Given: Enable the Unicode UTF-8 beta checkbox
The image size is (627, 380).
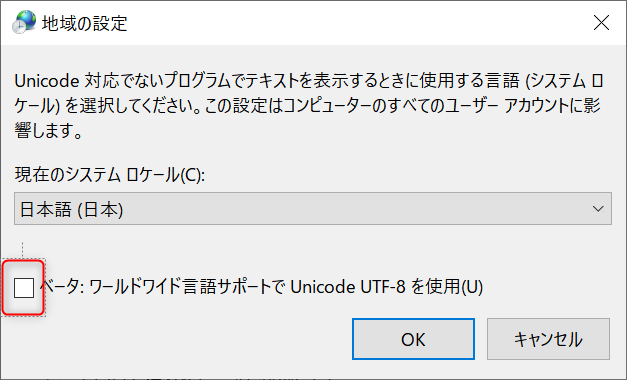Looking at the screenshot, I should point(24,288).
